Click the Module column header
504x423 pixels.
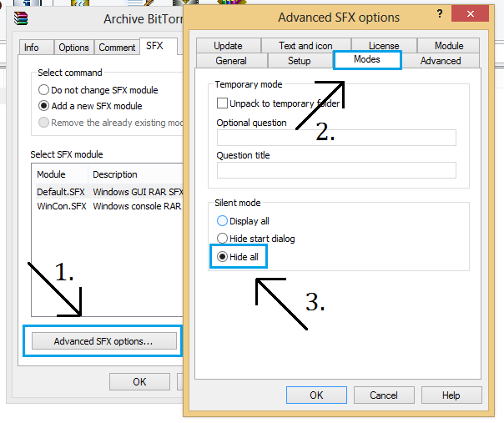(x=60, y=174)
